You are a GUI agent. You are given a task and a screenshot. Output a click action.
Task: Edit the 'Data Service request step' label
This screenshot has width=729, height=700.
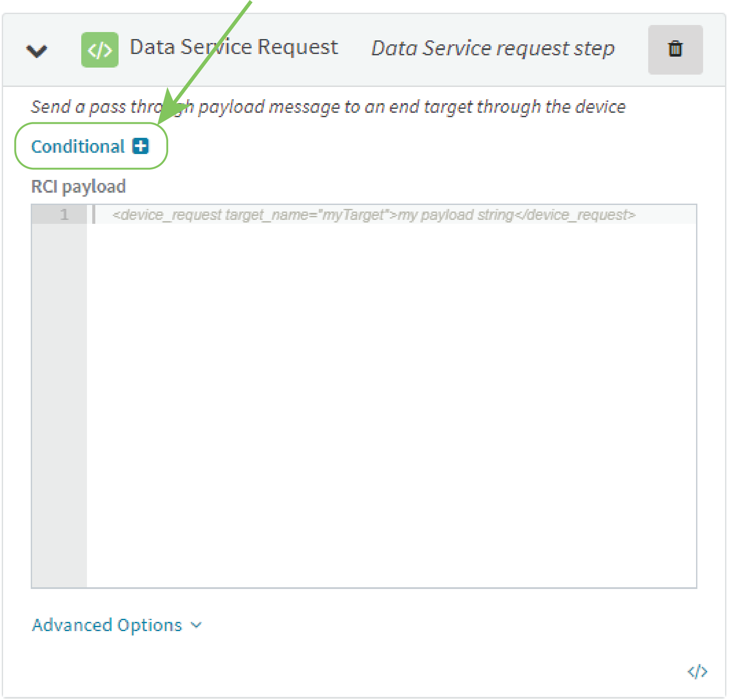(493, 48)
